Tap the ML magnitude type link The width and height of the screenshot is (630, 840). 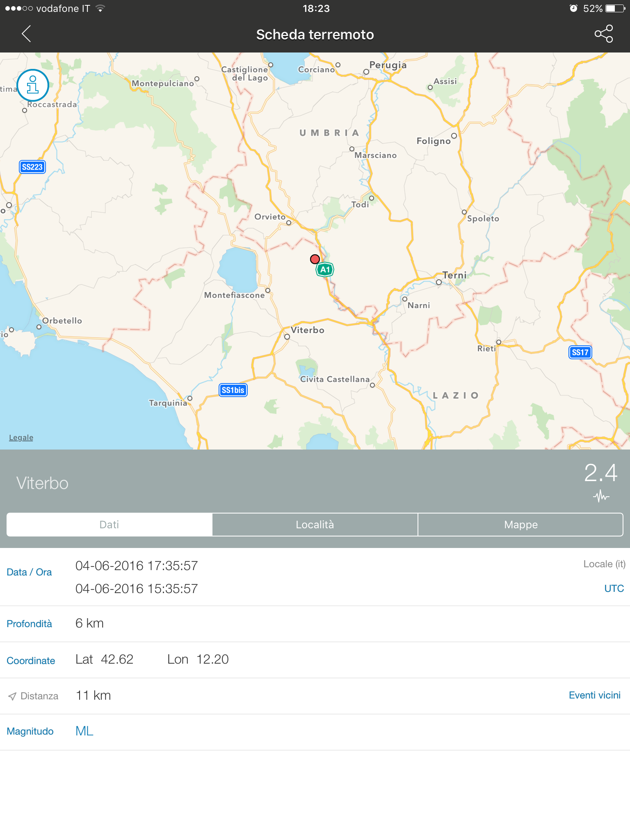(84, 731)
